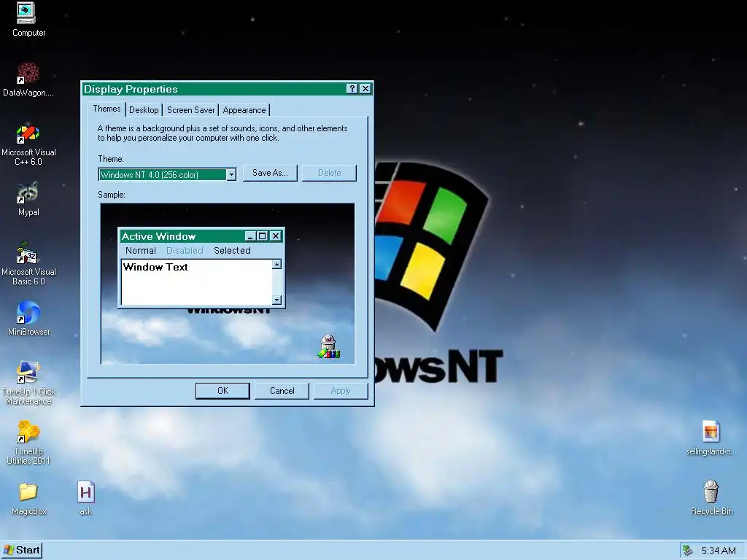Select the DataWagon desktop shortcut
Image resolution: width=747 pixels, height=560 pixels.
pos(28,79)
